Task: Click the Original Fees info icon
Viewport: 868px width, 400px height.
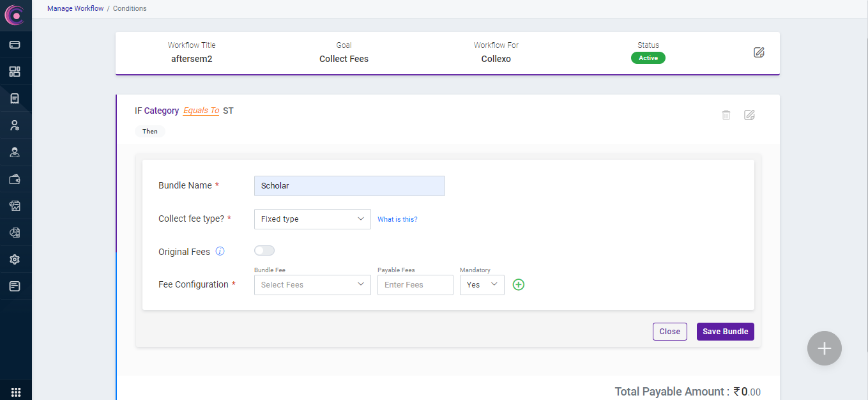Action: pos(220,251)
